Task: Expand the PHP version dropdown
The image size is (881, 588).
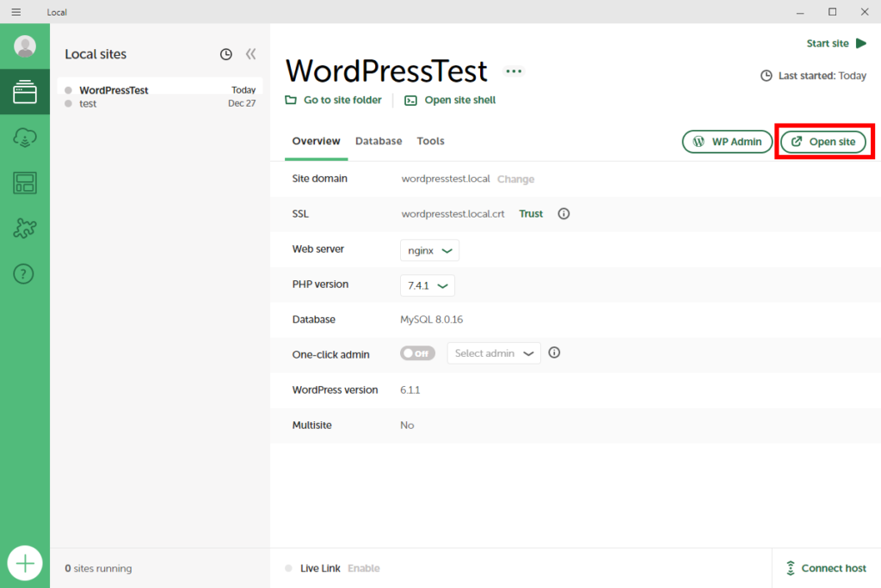Action: tap(428, 285)
